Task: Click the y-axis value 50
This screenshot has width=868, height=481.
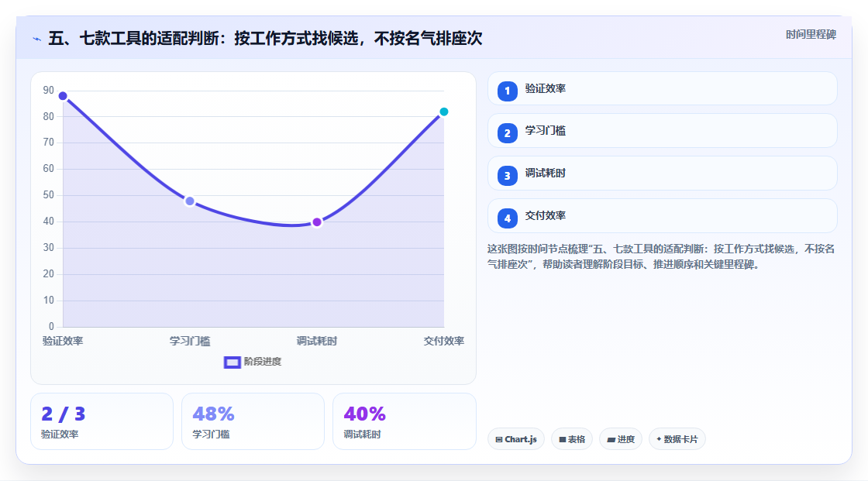Action: (49, 195)
